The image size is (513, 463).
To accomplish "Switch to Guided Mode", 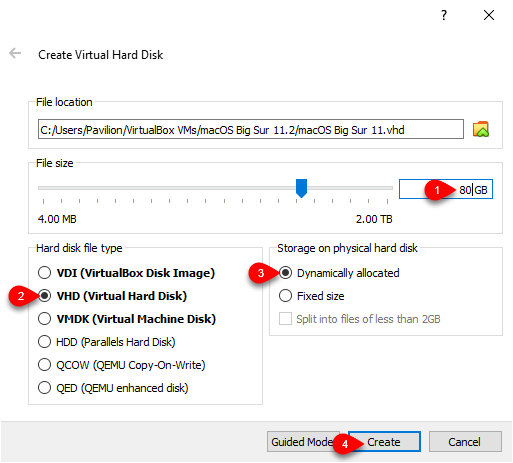I will [x=303, y=442].
